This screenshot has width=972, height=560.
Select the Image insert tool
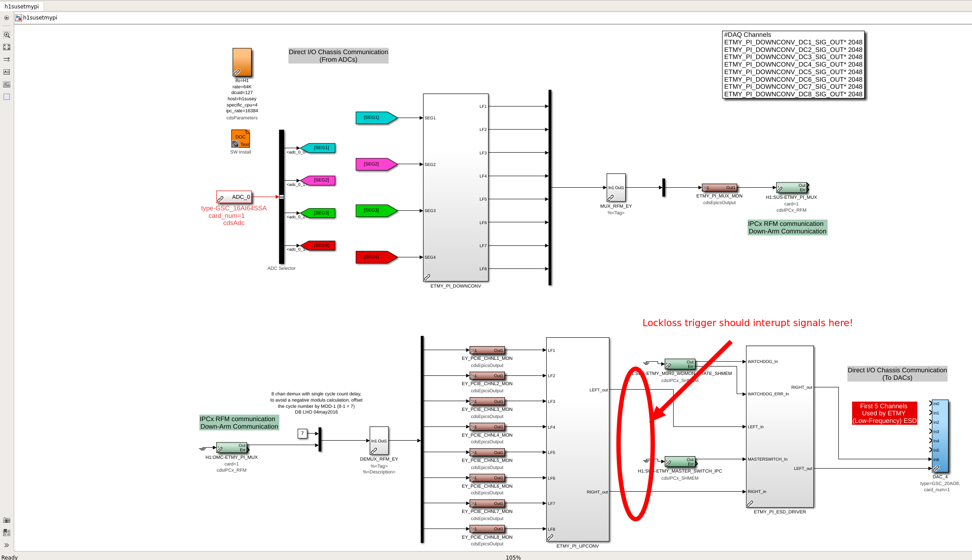click(x=7, y=84)
